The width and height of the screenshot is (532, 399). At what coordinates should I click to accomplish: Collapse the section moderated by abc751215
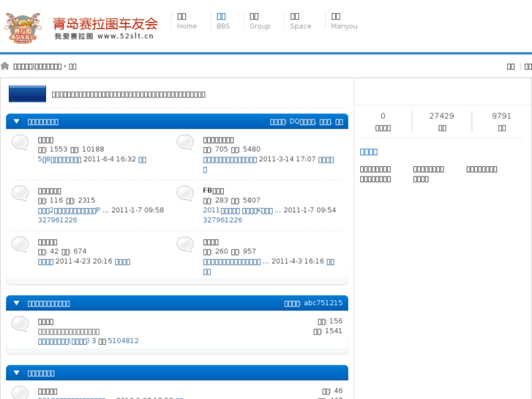click(16, 303)
